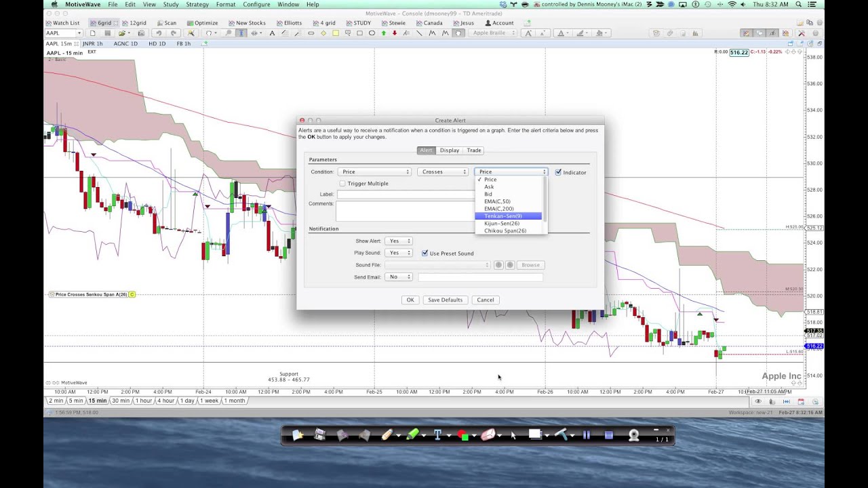
Task: Open the AAPL symbol combo box
Action: (64, 33)
